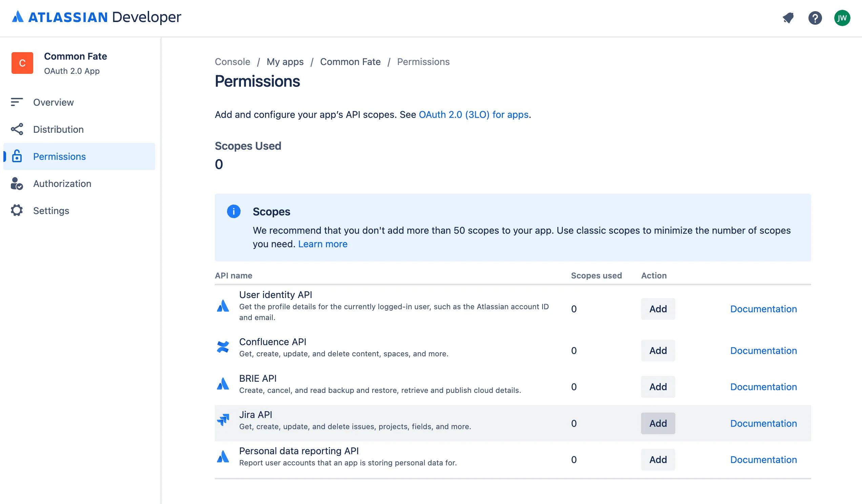Click the Permissions breadcrumb
Viewport: 862px width, 504px height.
pyautogui.click(x=423, y=62)
